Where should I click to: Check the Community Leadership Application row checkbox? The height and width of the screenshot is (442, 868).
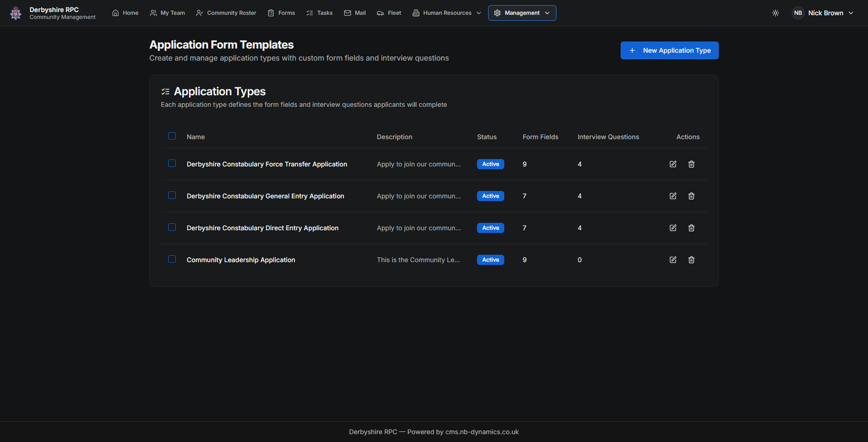pyautogui.click(x=172, y=259)
